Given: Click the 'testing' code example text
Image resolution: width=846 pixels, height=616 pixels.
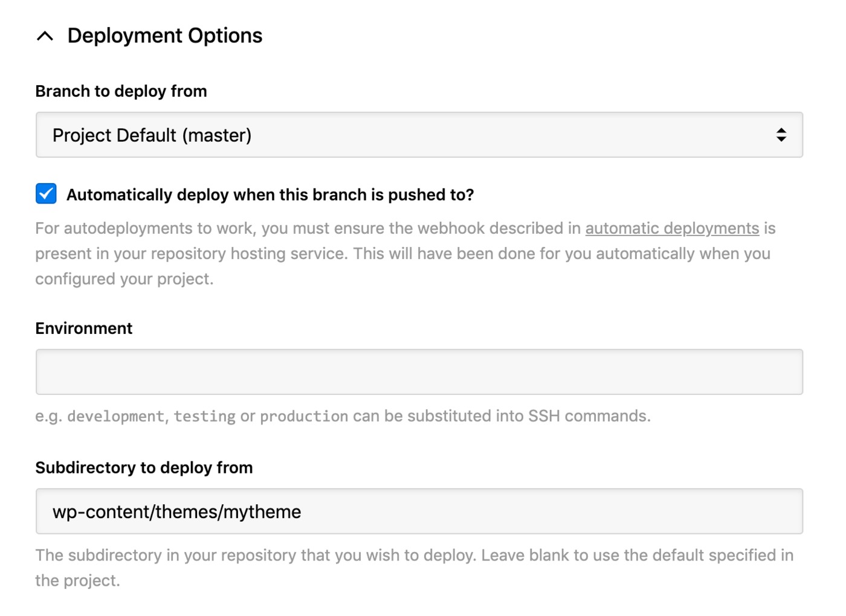Looking at the screenshot, I should 205,416.
